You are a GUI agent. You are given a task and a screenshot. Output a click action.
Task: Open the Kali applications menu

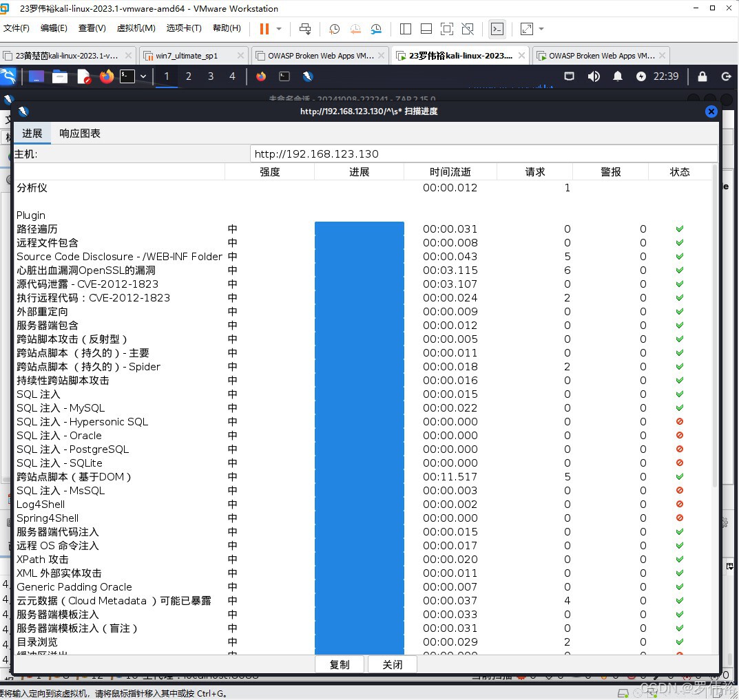click(x=8, y=76)
